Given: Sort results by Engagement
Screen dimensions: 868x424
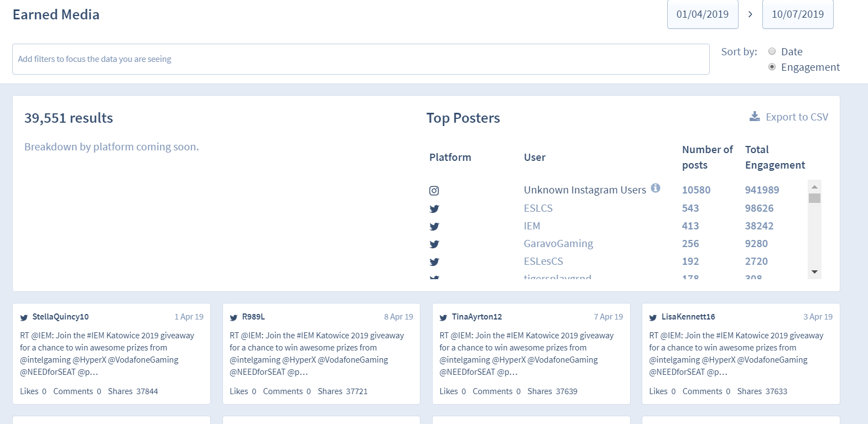Looking at the screenshot, I should pyautogui.click(x=772, y=67).
